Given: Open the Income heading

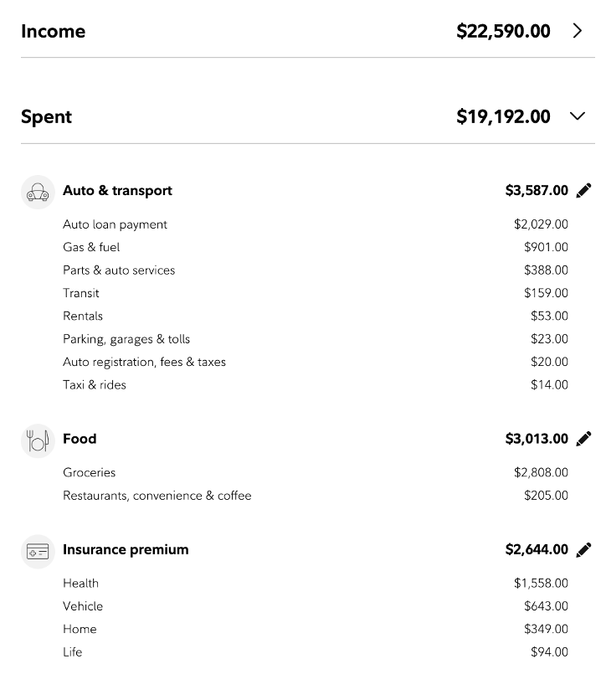Looking at the screenshot, I should click(x=53, y=31).
